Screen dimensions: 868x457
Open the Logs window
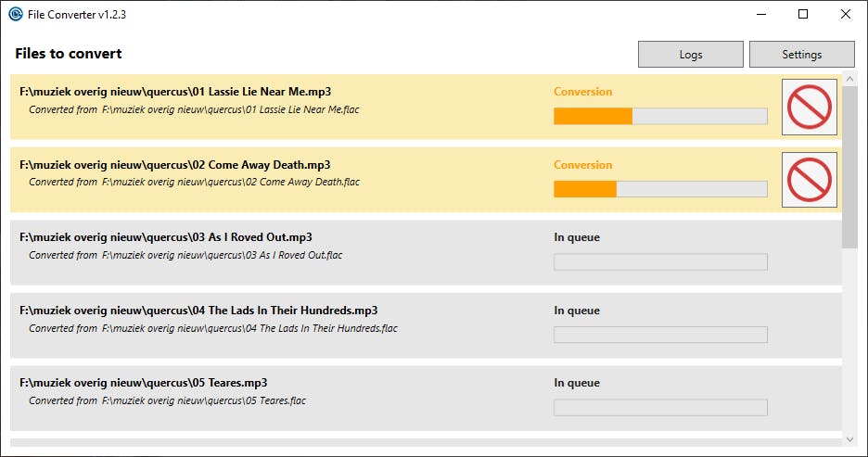(x=690, y=55)
